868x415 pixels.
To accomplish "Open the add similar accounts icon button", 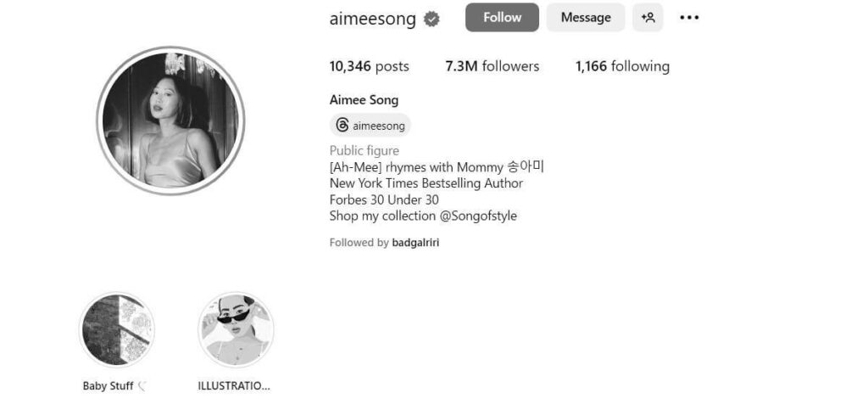I will point(648,17).
